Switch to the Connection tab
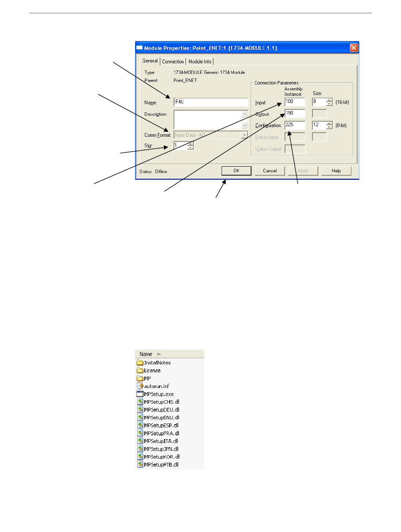401x532 pixels. pyautogui.click(x=173, y=62)
